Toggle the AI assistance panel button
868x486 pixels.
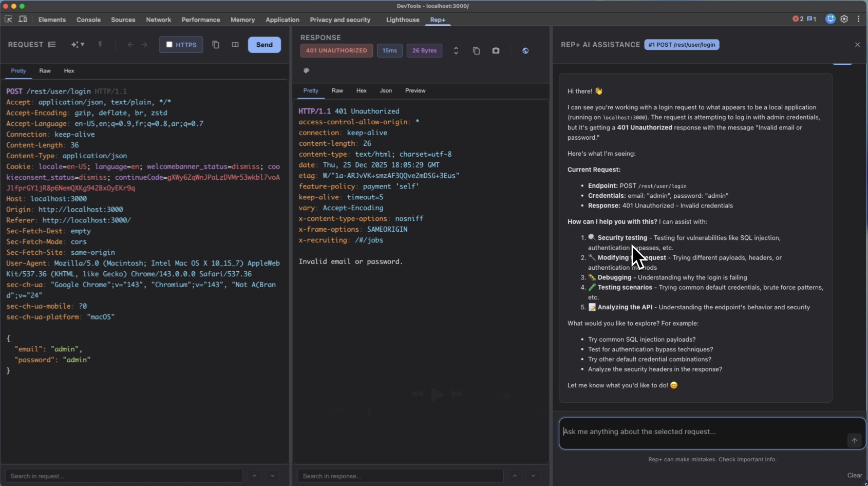click(x=830, y=19)
